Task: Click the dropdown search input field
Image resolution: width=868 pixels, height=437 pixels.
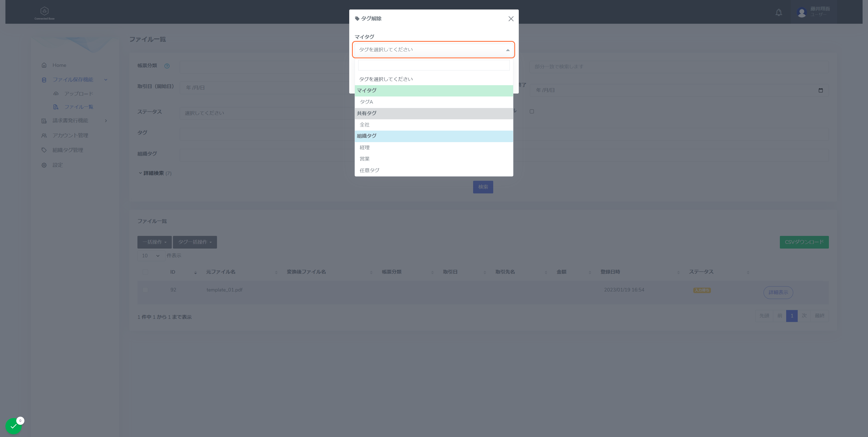Action: (x=434, y=65)
